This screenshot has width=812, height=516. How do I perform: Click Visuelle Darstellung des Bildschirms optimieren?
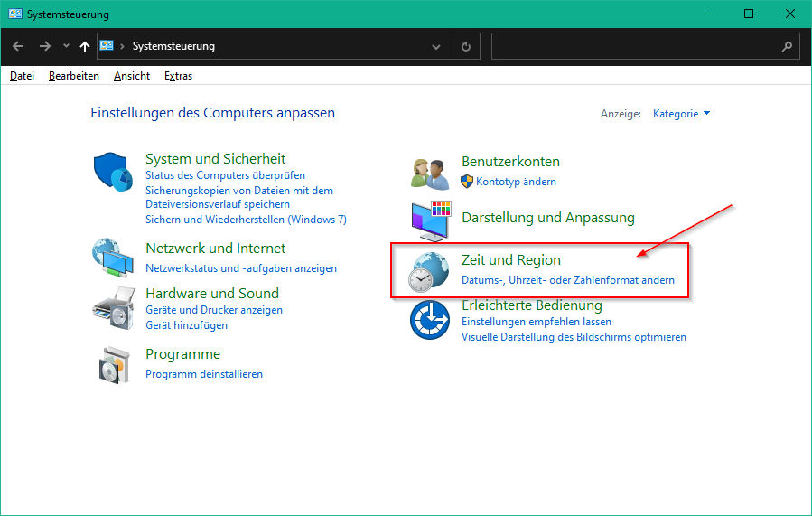coord(574,337)
